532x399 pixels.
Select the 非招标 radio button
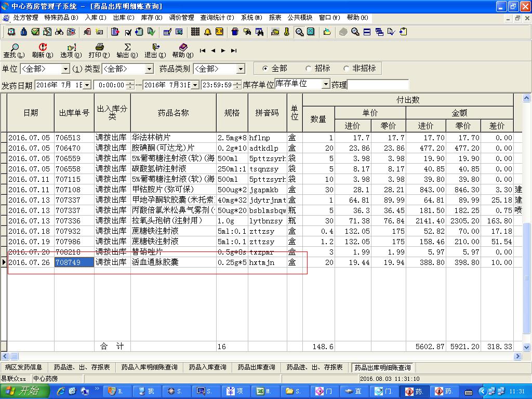pyautogui.click(x=345, y=69)
